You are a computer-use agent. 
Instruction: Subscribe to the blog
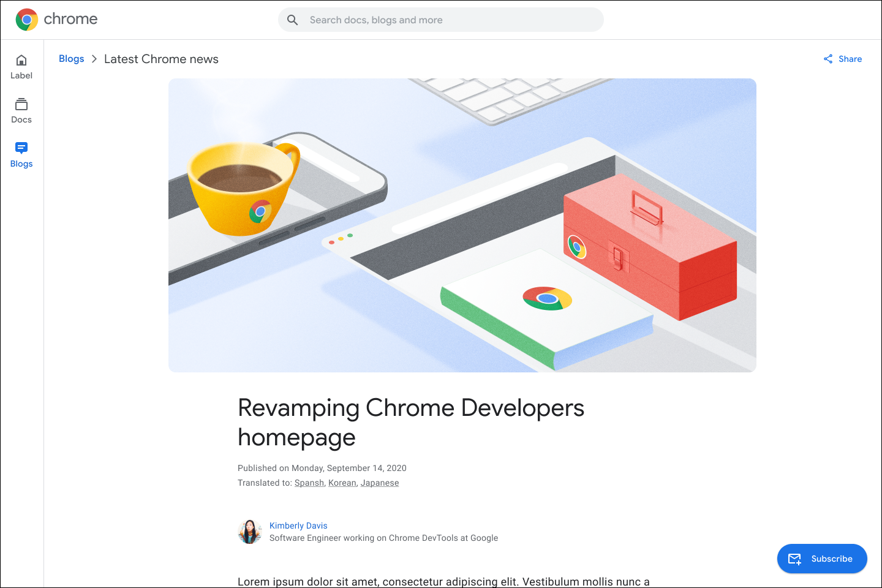[x=822, y=559]
